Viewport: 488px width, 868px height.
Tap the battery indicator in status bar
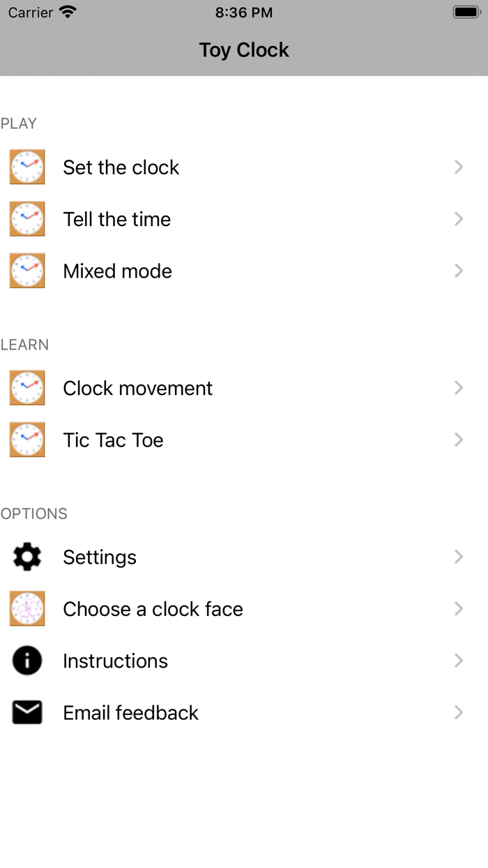(465, 13)
